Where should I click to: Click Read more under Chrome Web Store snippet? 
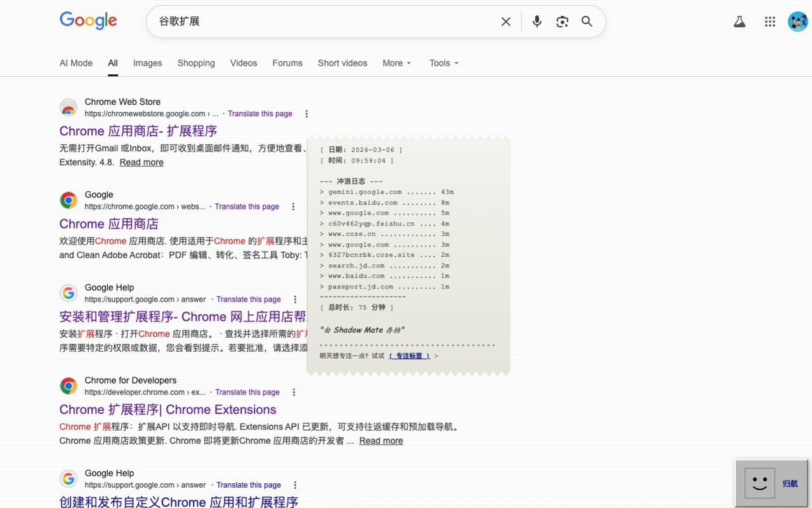141,162
